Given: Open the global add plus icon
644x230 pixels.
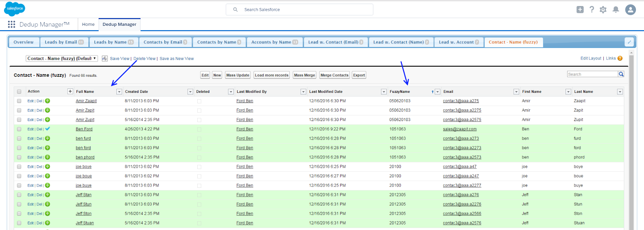Looking at the screenshot, I should 580,10.
